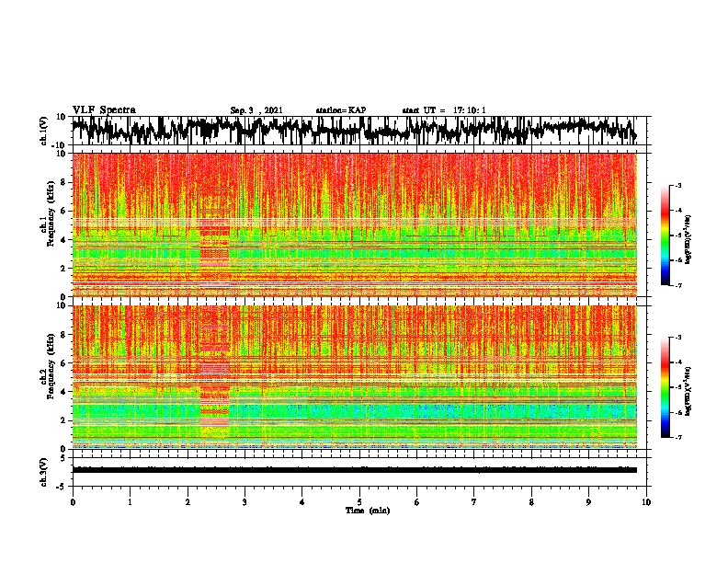
Task: Click the "0" tick on the time axis
Action: (73, 502)
